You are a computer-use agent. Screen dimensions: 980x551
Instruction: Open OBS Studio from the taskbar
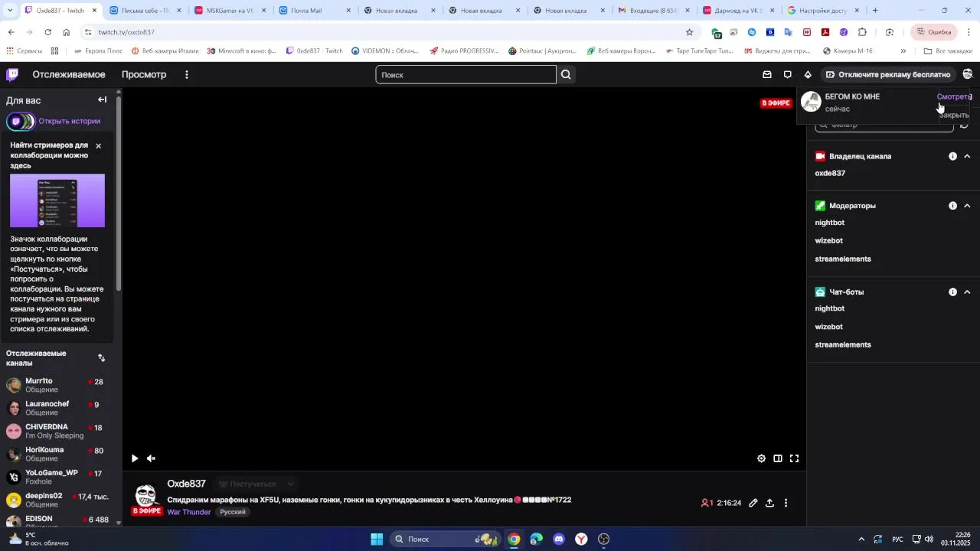[603, 539]
